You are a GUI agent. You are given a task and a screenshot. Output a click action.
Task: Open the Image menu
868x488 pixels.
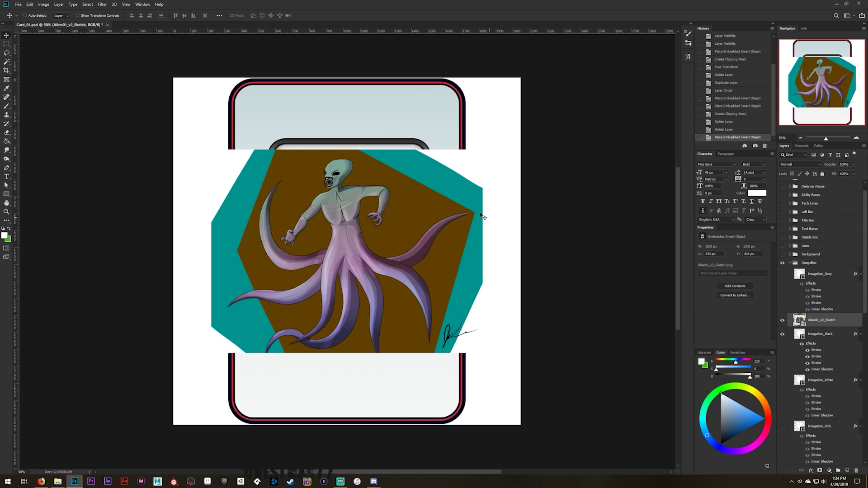[x=43, y=4]
